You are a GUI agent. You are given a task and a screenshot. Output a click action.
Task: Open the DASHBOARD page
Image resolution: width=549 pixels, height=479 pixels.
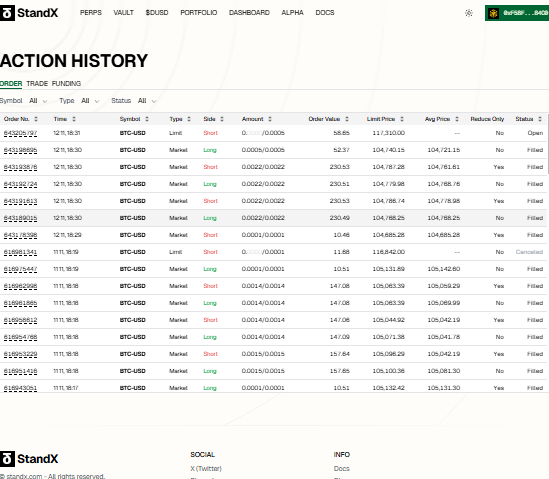(x=249, y=13)
